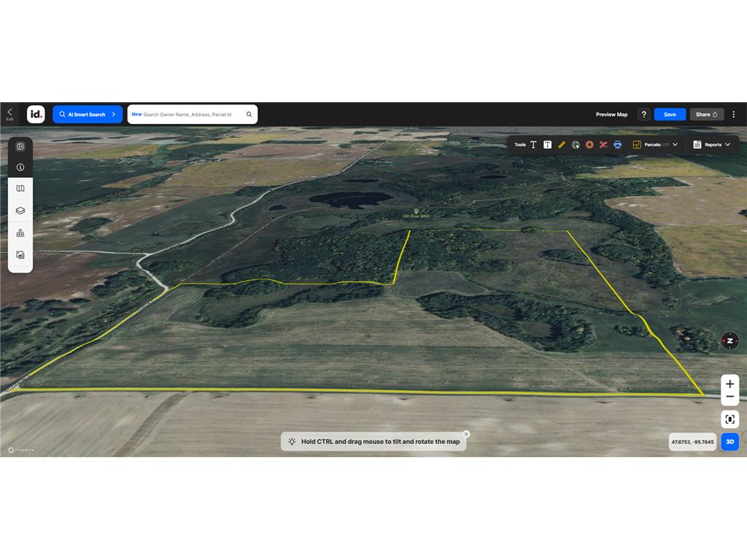Expand the Parcels dropdown chevron

click(675, 145)
